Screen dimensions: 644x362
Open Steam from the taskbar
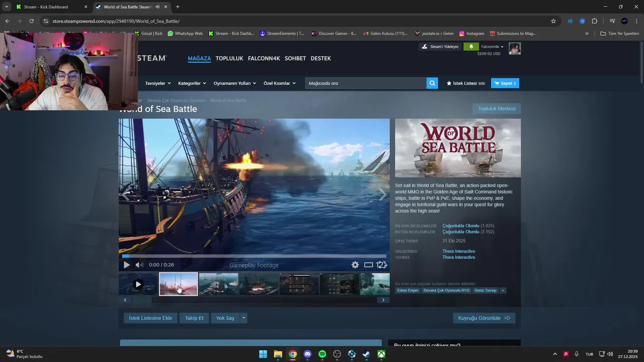(367, 354)
